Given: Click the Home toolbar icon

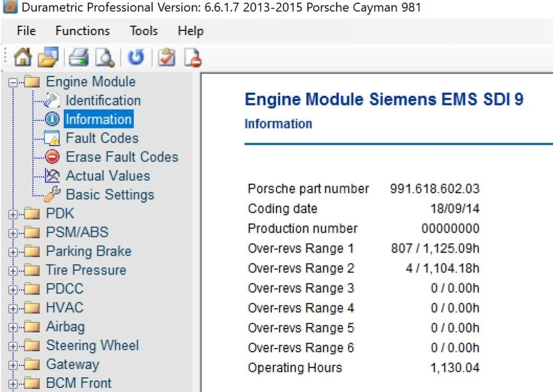Looking at the screenshot, I should (22, 57).
